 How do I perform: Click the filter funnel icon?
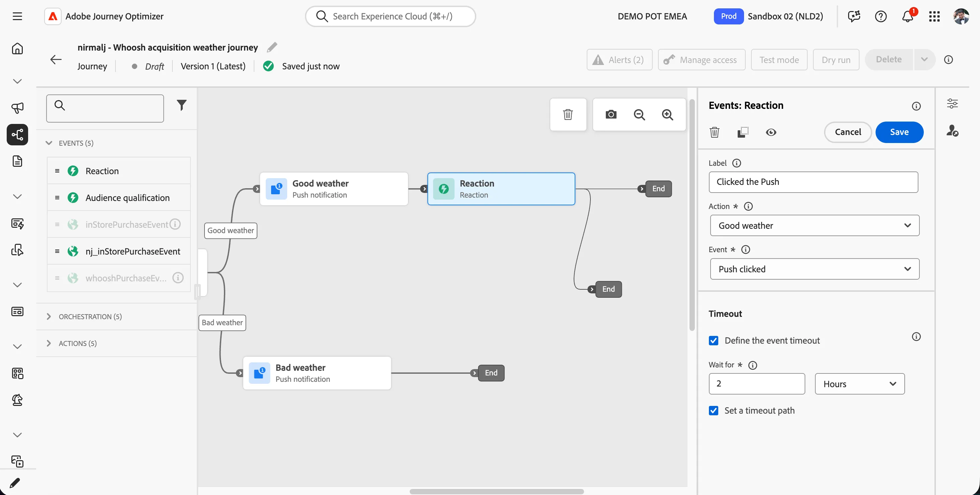point(181,105)
